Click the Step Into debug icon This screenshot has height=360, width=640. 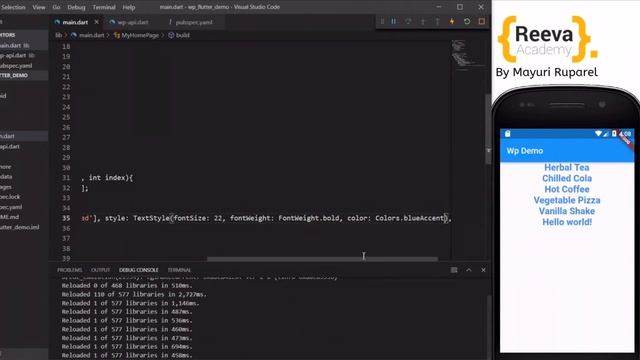click(423, 21)
